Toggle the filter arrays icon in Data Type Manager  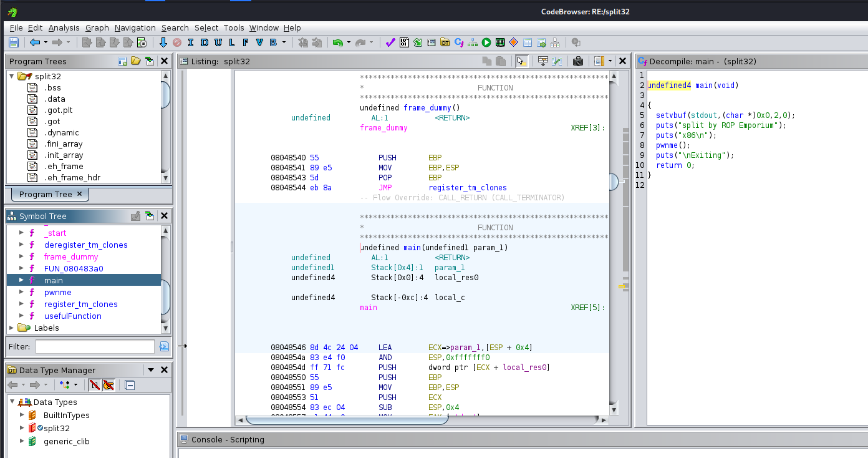[x=95, y=385]
